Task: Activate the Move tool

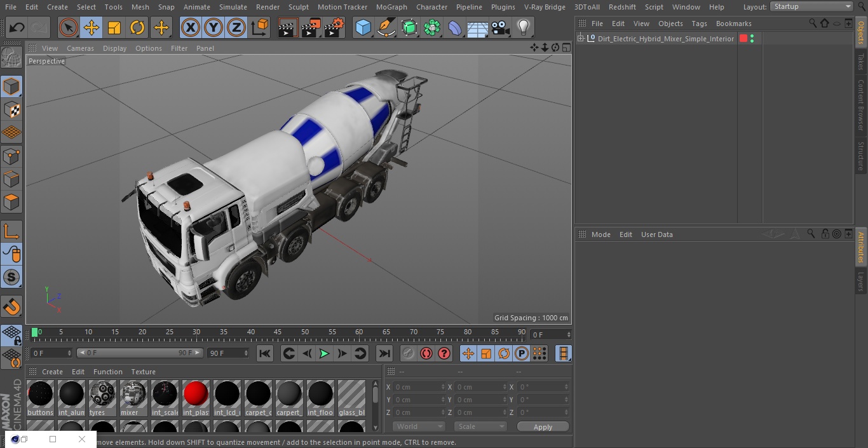Action: coord(92,27)
